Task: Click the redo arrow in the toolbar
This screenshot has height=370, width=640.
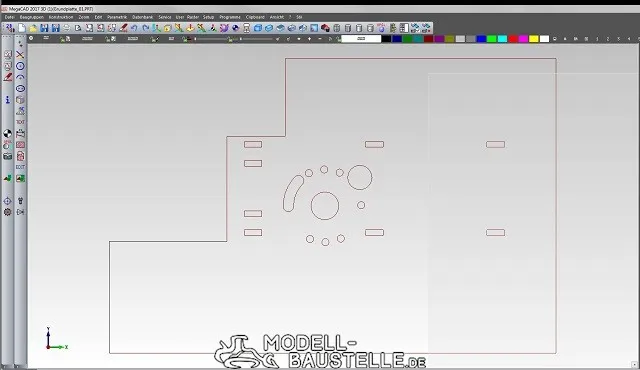Action: click(145, 28)
